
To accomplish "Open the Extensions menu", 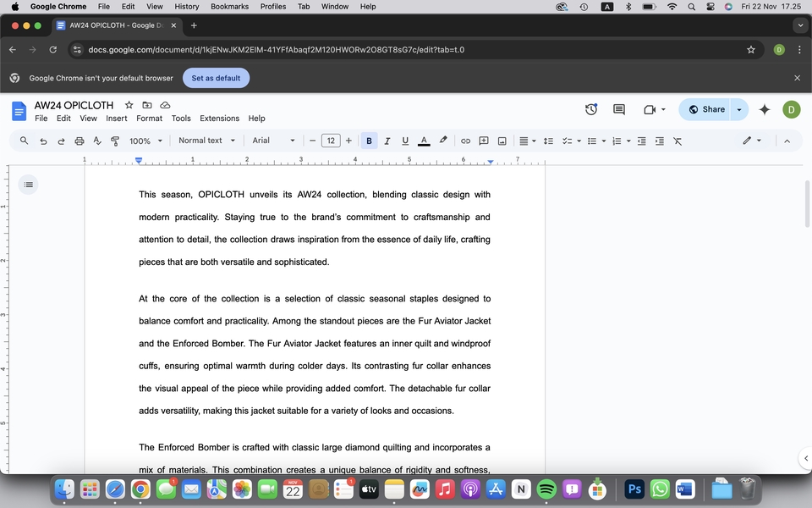I will click(x=219, y=119).
